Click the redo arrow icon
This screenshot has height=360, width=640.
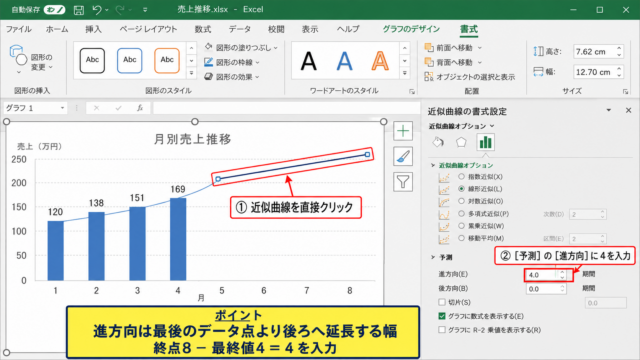120,9
